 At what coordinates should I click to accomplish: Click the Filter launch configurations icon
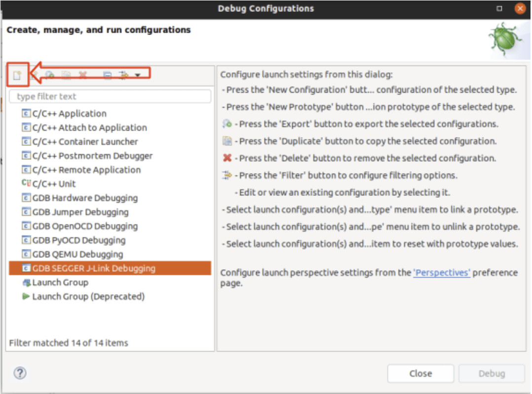[x=123, y=74]
